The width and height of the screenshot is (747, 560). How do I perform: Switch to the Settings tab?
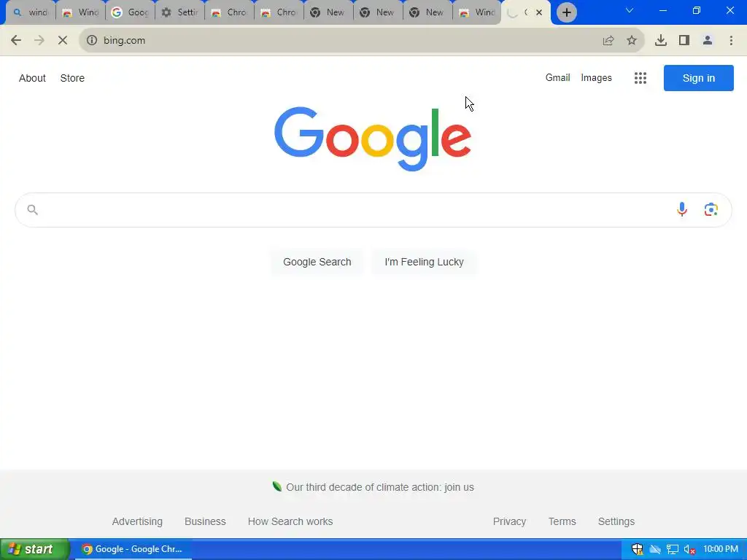coord(179,12)
